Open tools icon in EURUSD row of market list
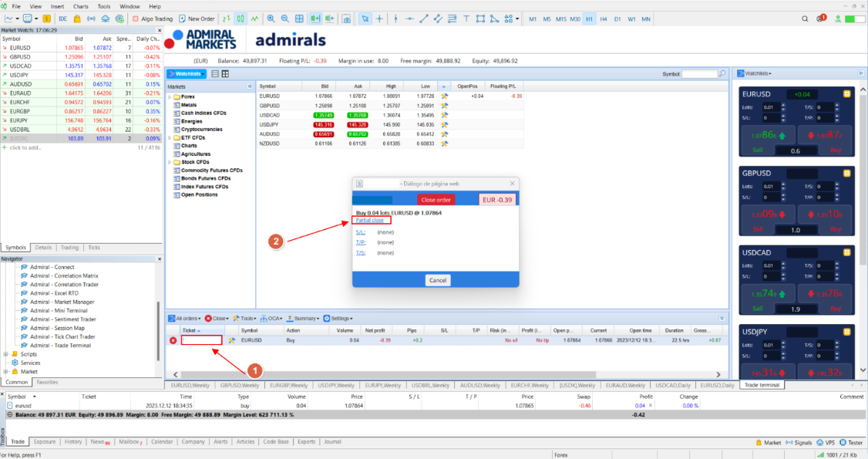 [444, 96]
